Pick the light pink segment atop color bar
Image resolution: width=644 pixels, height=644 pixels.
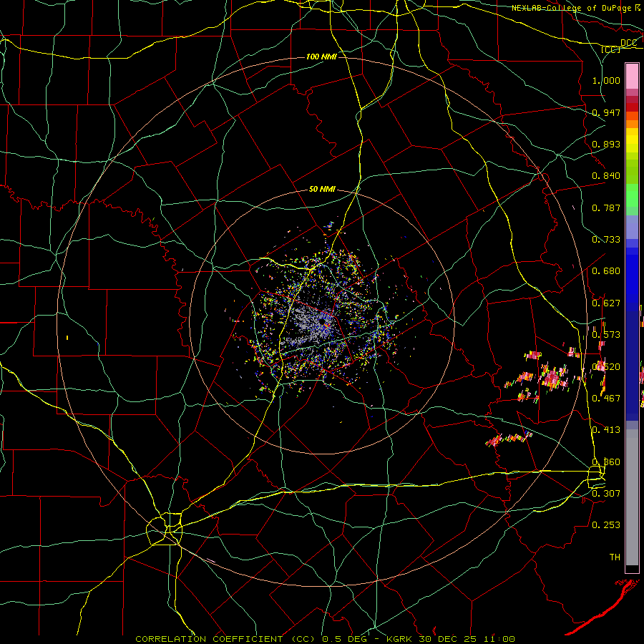click(632, 76)
